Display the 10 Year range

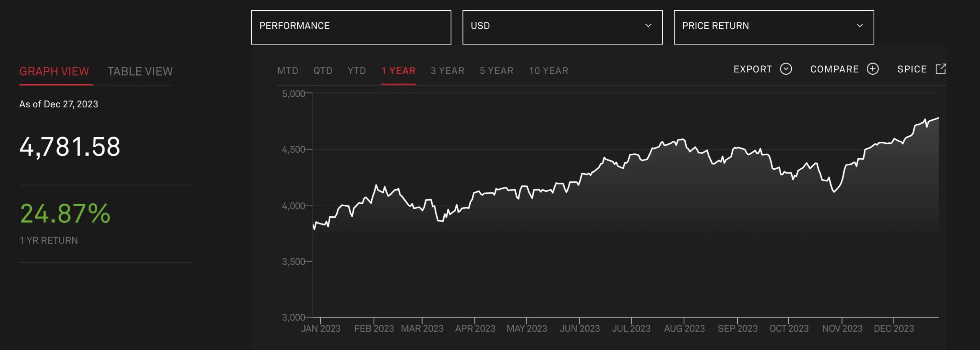point(548,71)
